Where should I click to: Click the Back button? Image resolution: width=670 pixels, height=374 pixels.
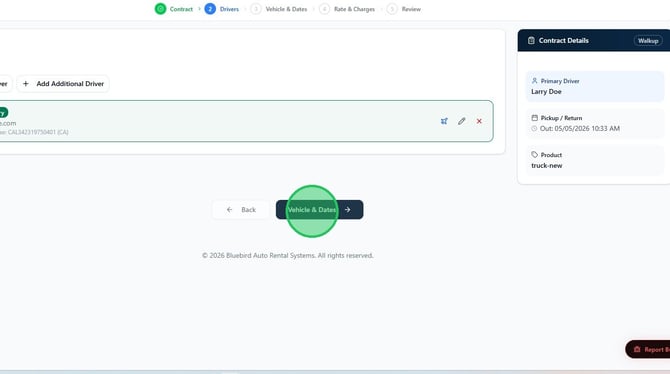click(241, 209)
